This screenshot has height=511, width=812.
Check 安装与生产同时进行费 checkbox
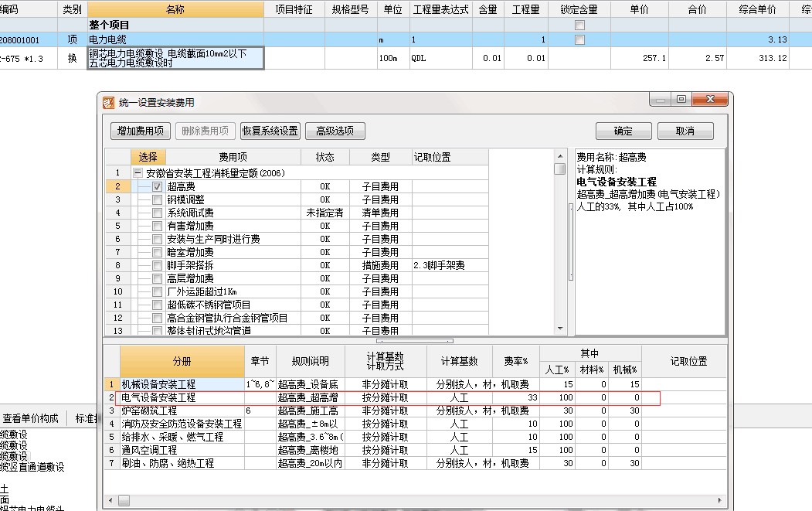[158, 239]
